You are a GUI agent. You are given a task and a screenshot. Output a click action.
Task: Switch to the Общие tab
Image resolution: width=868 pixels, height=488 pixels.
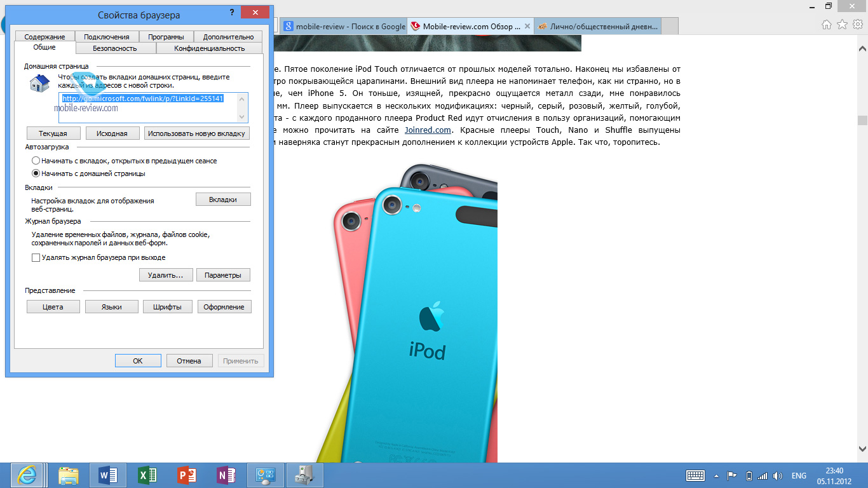tap(44, 47)
